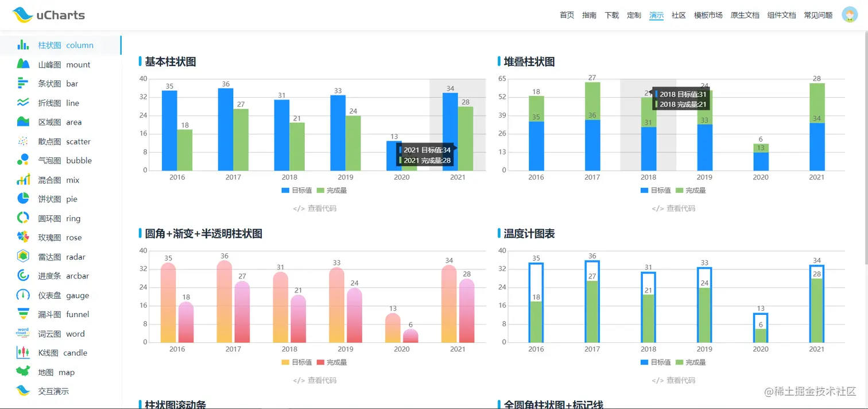Select the word cloud sidebar icon
Image resolution: width=868 pixels, height=409 pixels.
(x=23, y=334)
